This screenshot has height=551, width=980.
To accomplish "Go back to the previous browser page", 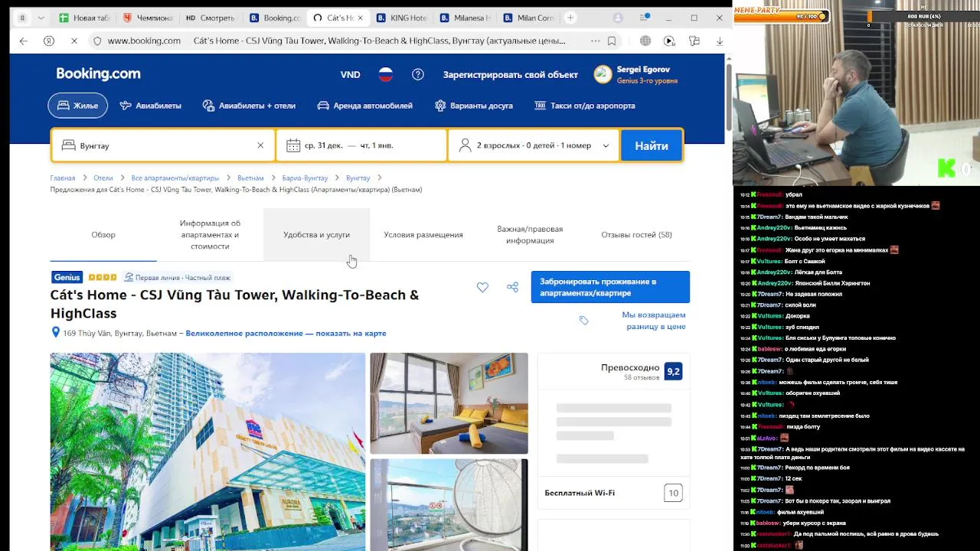I will pyautogui.click(x=23, y=41).
